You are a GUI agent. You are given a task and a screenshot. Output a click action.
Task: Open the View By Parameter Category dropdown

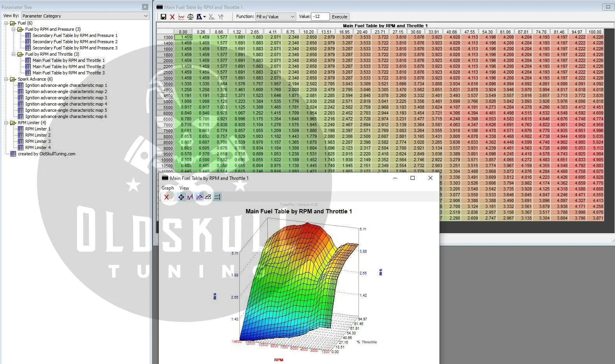(85, 16)
